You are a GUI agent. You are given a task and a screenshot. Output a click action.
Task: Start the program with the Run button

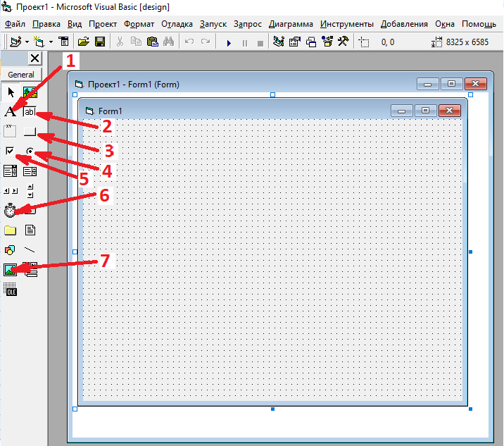tap(229, 43)
